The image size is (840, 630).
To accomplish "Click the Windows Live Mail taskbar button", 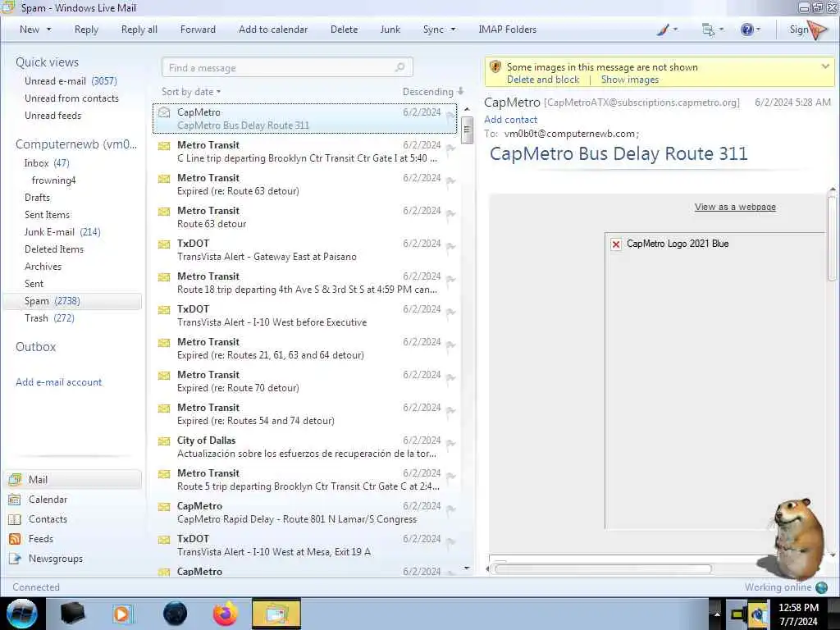I will 276,614.
